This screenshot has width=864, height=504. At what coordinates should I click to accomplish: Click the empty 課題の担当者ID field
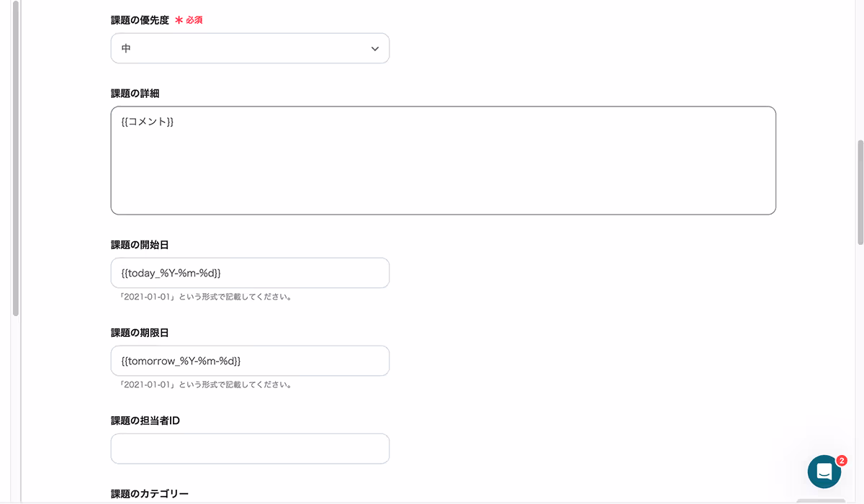click(x=250, y=449)
